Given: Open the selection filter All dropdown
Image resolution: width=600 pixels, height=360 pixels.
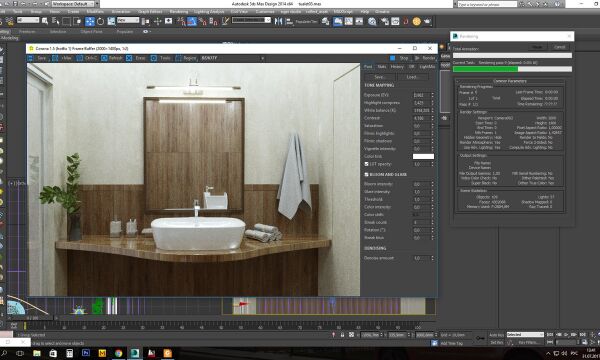Looking at the screenshot, I should 28,20.
